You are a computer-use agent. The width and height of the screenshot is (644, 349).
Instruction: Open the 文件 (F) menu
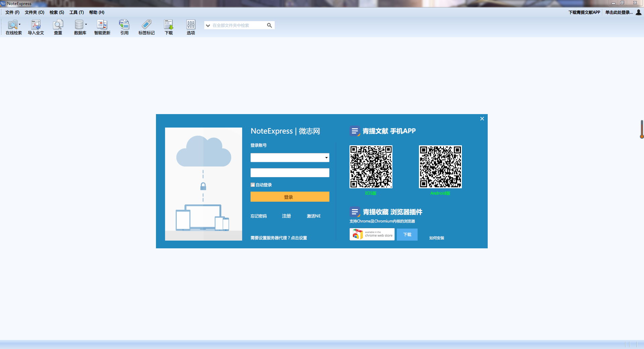[12, 12]
